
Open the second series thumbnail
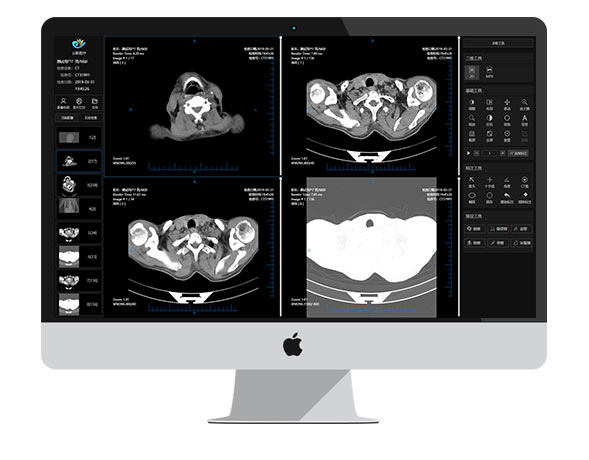click(79, 161)
